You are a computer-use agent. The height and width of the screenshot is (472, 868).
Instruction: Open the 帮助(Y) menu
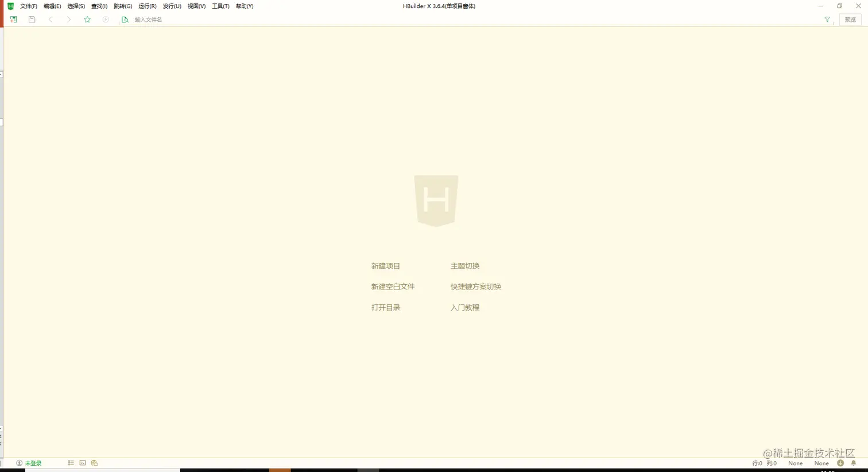tap(245, 6)
